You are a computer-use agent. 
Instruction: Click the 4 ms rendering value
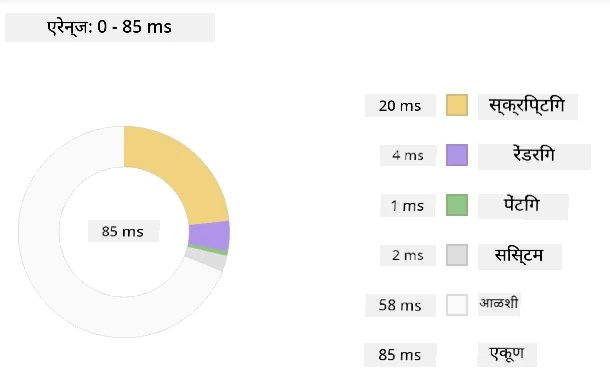pyautogui.click(x=408, y=155)
